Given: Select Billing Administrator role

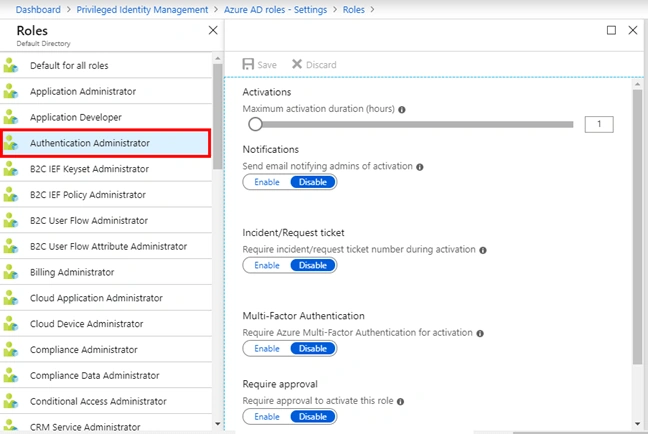Looking at the screenshot, I should coord(106,272).
